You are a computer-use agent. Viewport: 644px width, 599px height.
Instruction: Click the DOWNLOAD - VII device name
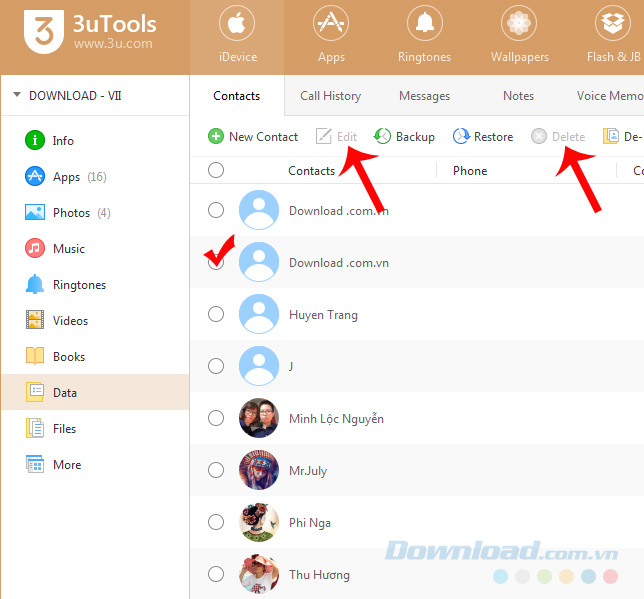coord(75,96)
